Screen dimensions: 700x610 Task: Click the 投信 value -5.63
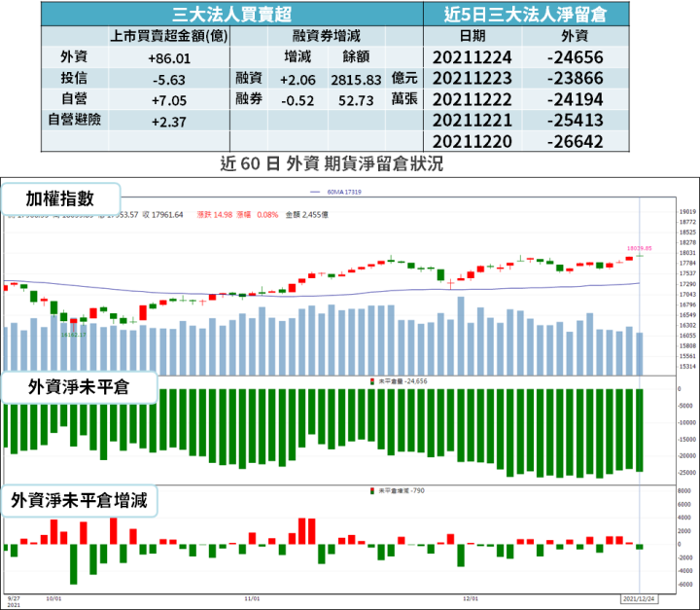(x=169, y=80)
